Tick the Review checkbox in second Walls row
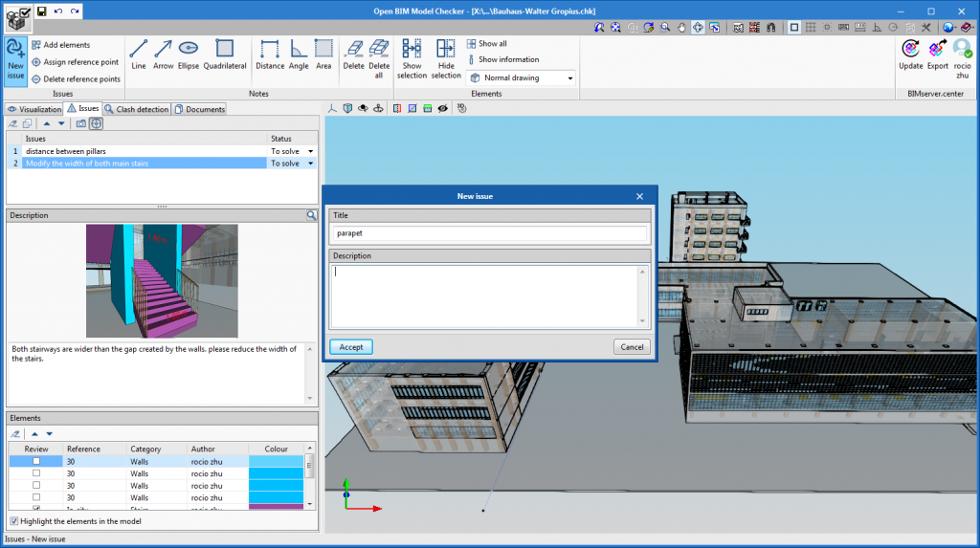The width and height of the screenshot is (980, 548). (x=36, y=473)
